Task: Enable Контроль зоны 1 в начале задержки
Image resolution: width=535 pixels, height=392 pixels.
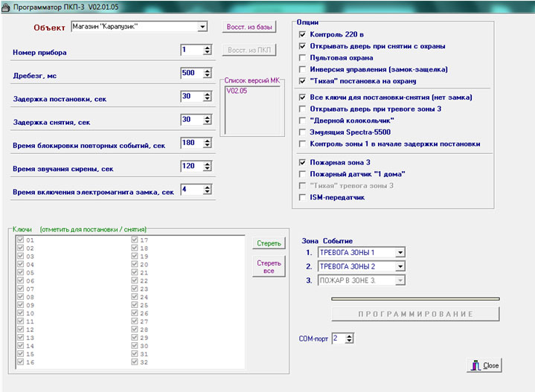Action: (302, 144)
